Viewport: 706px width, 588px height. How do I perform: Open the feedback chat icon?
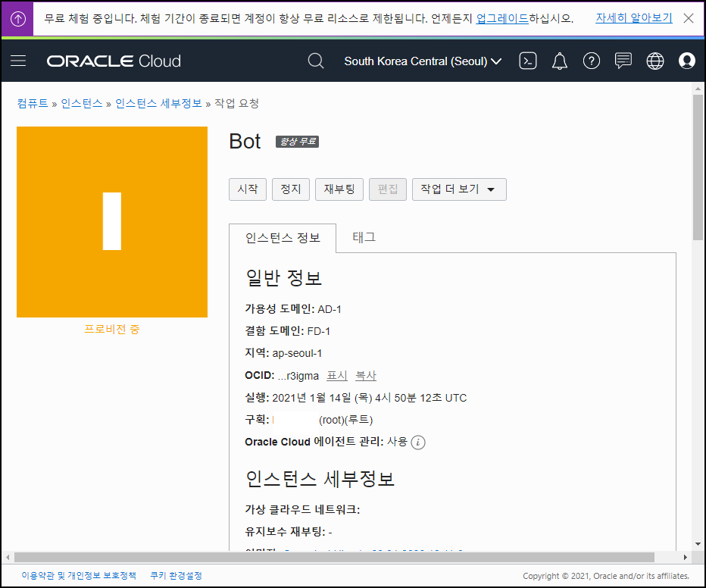pyautogui.click(x=623, y=61)
